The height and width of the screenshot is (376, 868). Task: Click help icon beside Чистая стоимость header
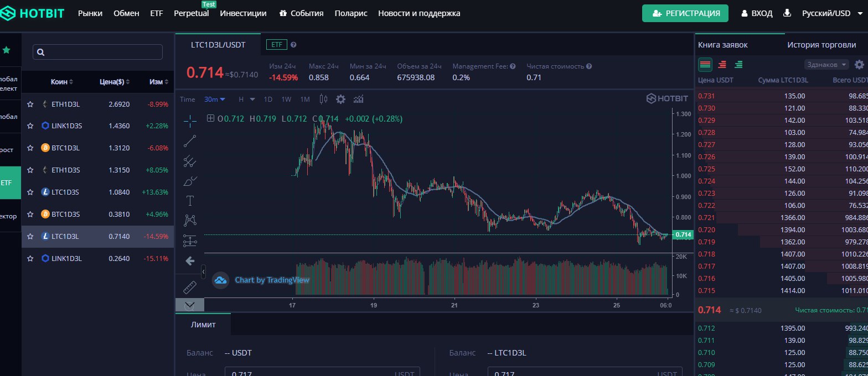click(x=589, y=66)
